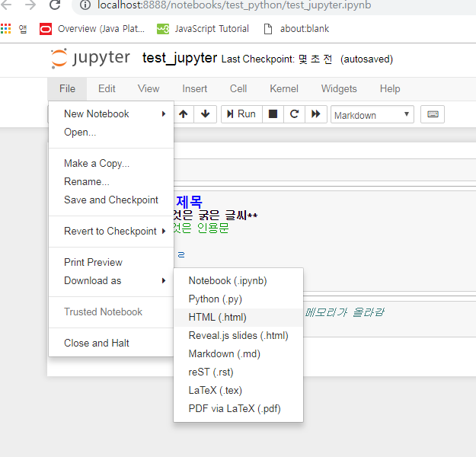Restart the kernel using the circular arrow icon
Screen dimensions: 476x457
coord(294,114)
